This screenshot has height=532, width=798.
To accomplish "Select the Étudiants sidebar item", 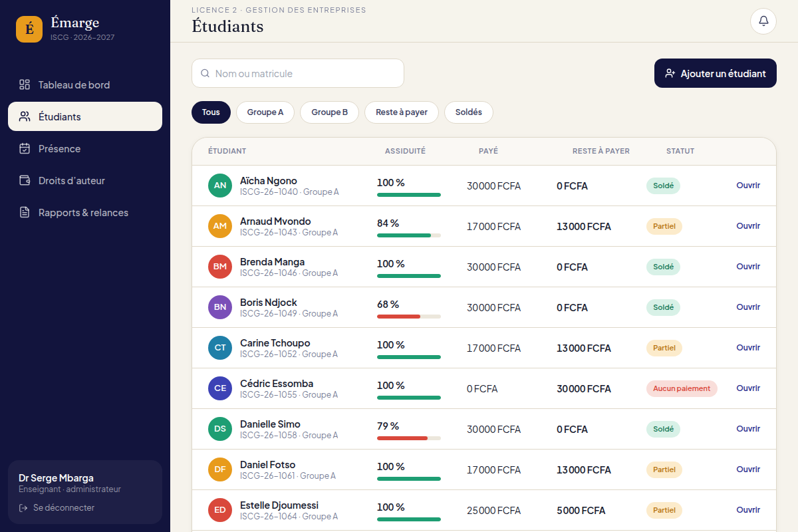I will 85,116.
